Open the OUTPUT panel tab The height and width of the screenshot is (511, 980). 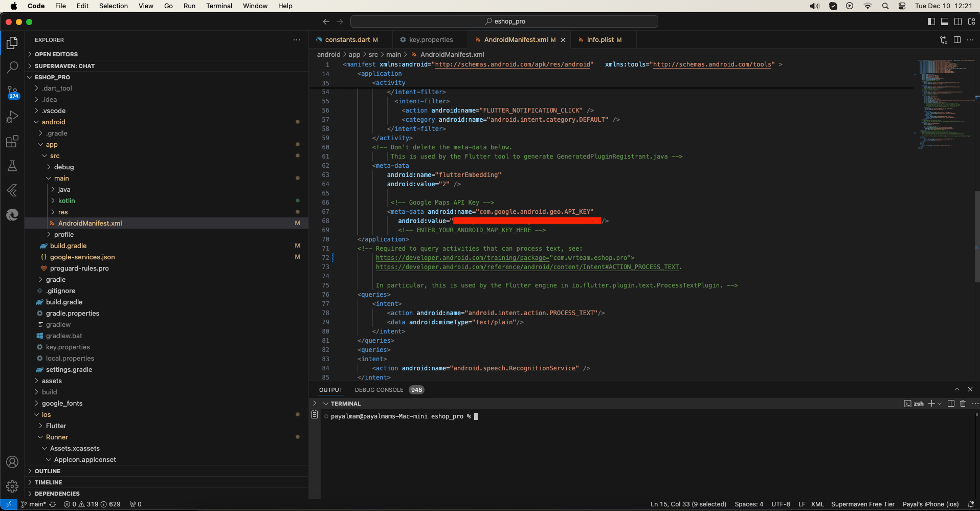coord(331,390)
